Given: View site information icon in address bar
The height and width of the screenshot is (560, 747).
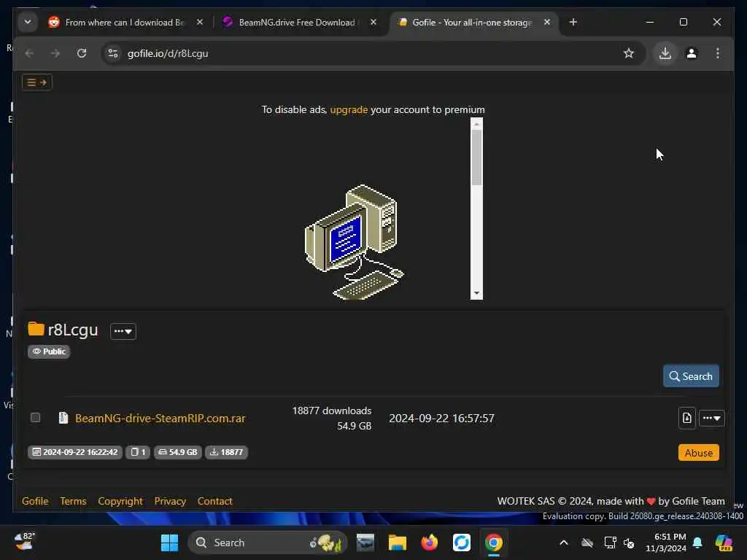Looking at the screenshot, I should tap(113, 53).
